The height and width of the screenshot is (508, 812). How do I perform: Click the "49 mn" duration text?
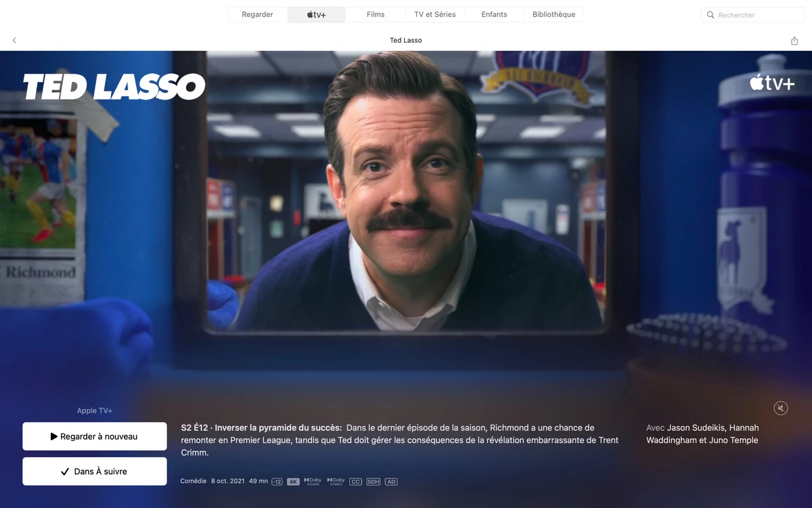[258, 482]
